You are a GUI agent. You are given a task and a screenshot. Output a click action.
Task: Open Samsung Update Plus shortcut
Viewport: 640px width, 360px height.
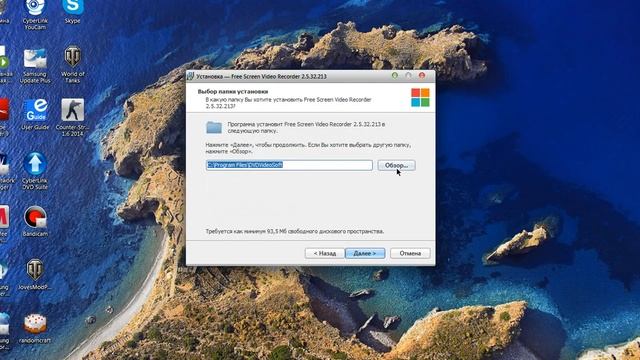tap(35, 65)
